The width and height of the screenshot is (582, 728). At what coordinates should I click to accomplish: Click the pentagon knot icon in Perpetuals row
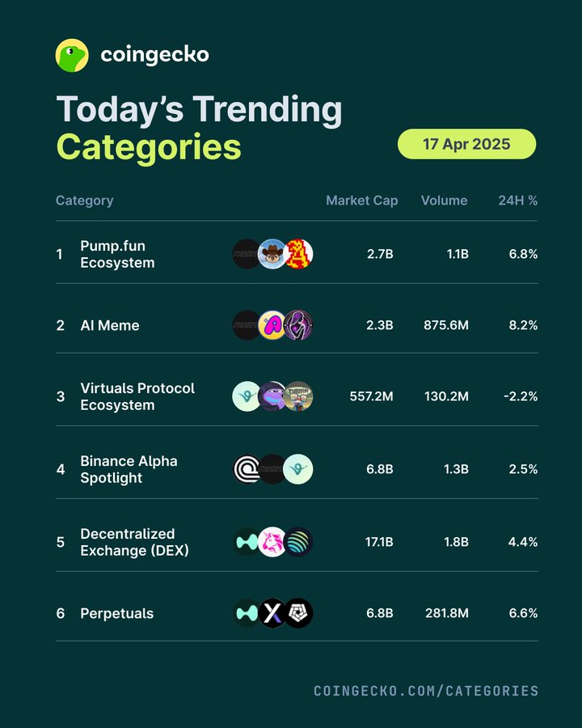click(298, 613)
